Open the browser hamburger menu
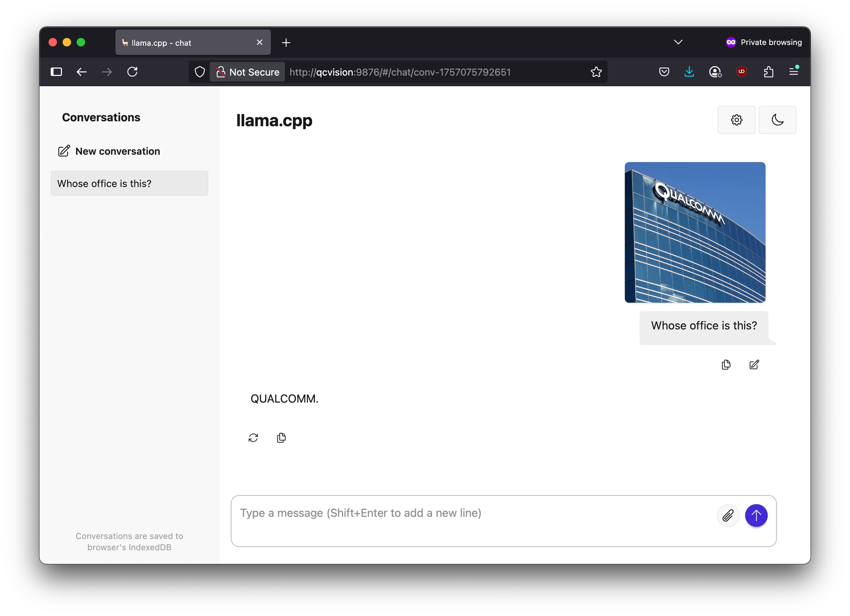 (794, 71)
